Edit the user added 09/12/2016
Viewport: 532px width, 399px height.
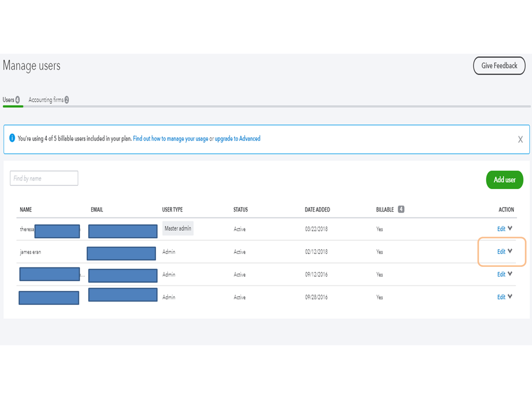tap(501, 275)
